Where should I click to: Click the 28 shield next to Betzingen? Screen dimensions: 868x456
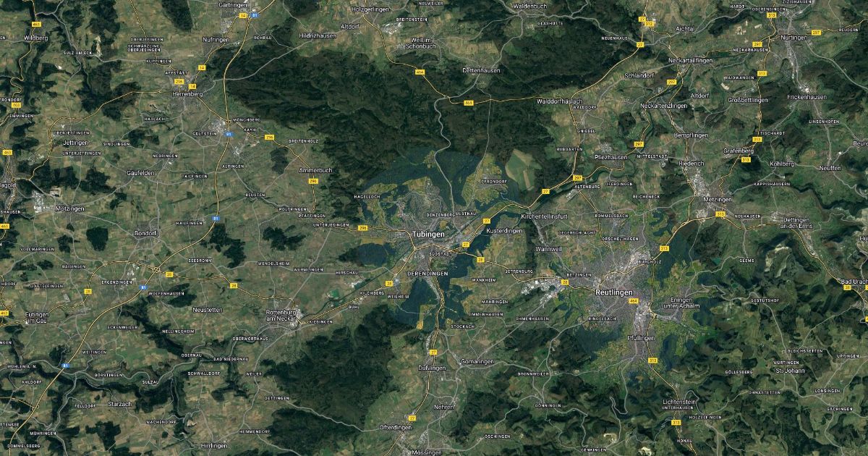pos(566,283)
